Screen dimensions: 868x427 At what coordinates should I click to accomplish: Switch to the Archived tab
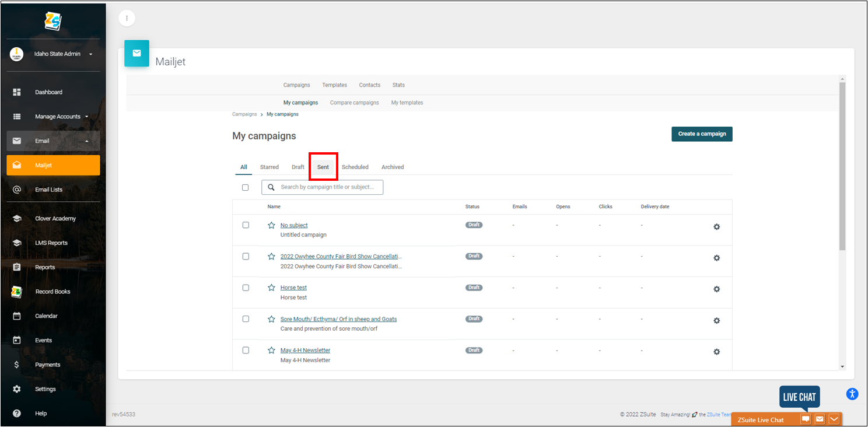tap(393, 167)
